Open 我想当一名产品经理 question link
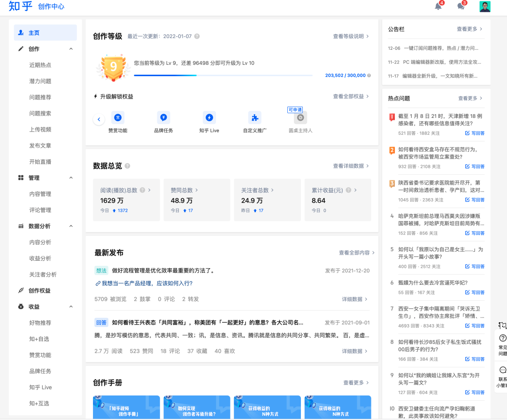Image resolution: width=507 pixels, height=420 pixels. coord(144,283)
